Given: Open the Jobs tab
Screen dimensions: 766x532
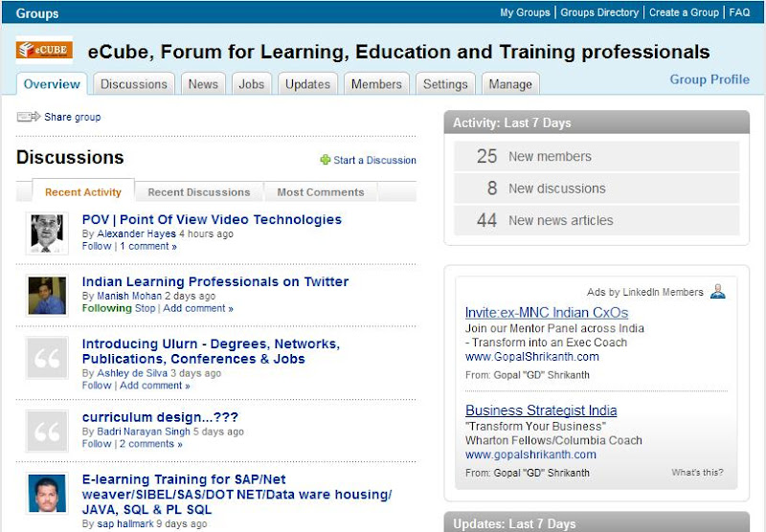Looking at the screenshot, I should point(252,84).
